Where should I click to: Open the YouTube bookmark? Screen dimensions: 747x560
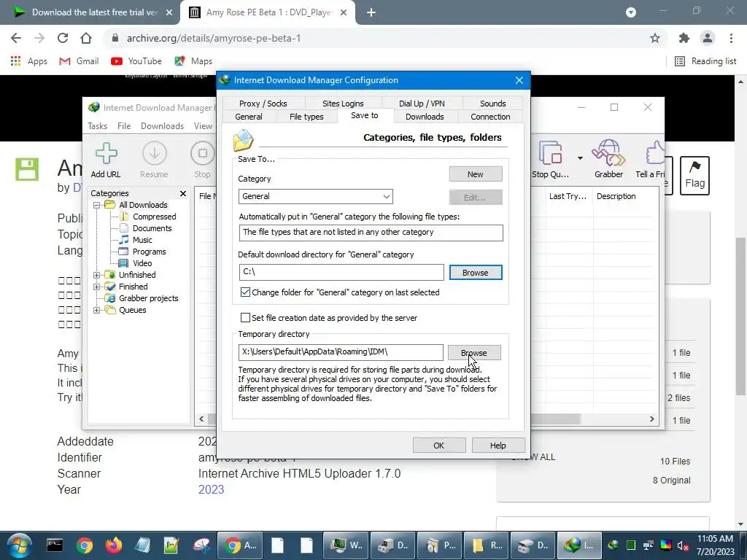(x=136, y=61)
